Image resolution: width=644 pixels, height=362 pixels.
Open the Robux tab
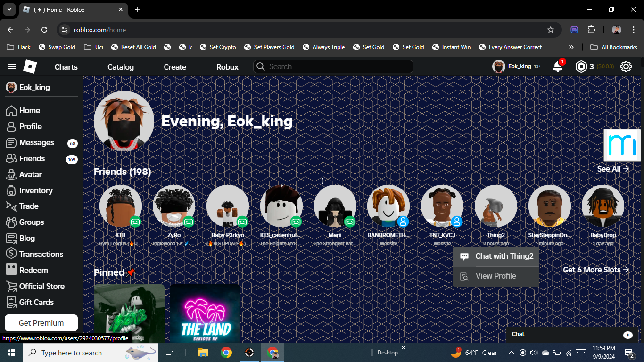[227, 67]
